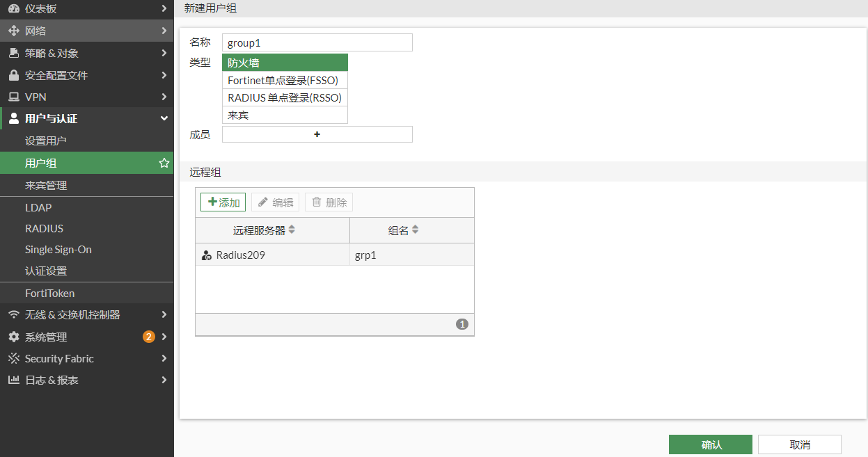Open the FortiToken menu item

click(x=49, y=293)
